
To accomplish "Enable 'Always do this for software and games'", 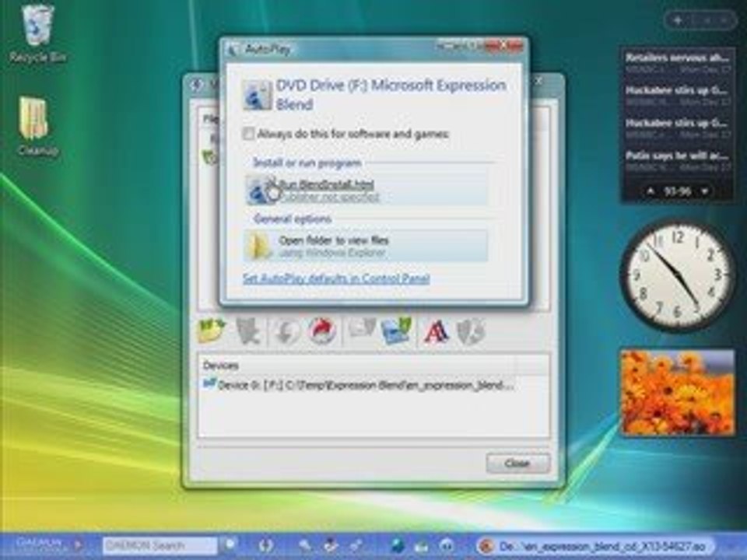I will [x=248, y=134].
